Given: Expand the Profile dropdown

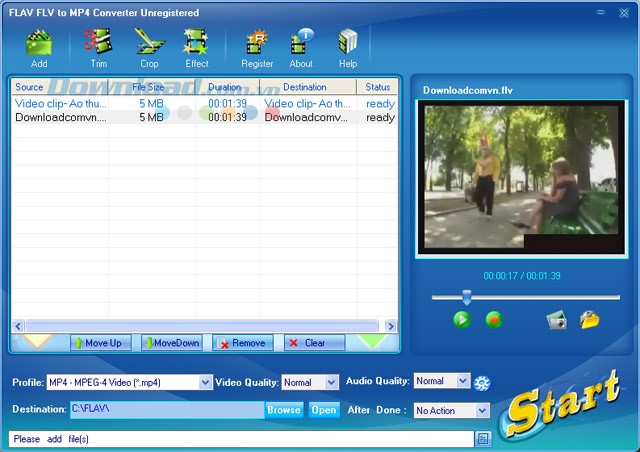Looking at the screenshot, I should (x=205, y=383).
